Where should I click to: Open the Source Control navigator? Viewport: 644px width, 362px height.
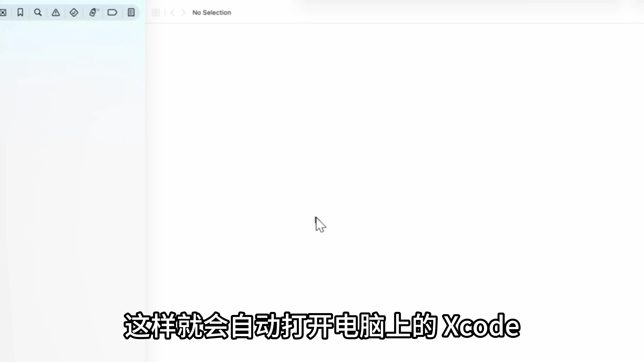point(3,13)
